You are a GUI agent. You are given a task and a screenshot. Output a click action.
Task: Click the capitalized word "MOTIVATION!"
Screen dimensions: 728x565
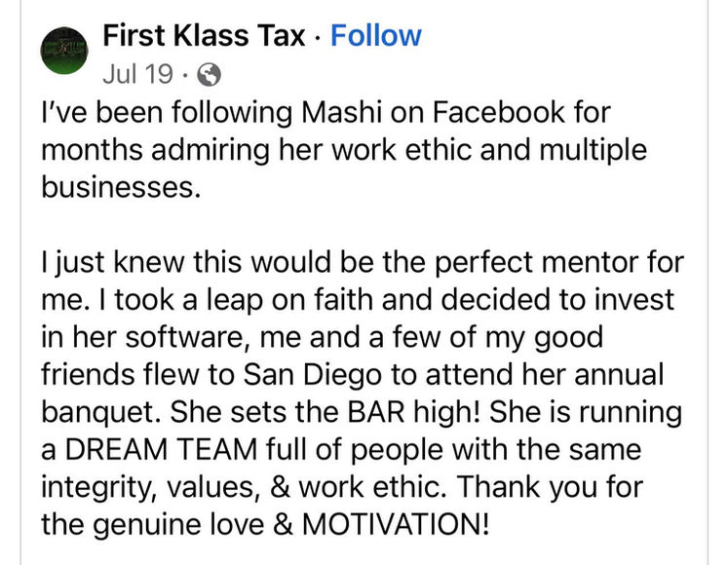394,523
